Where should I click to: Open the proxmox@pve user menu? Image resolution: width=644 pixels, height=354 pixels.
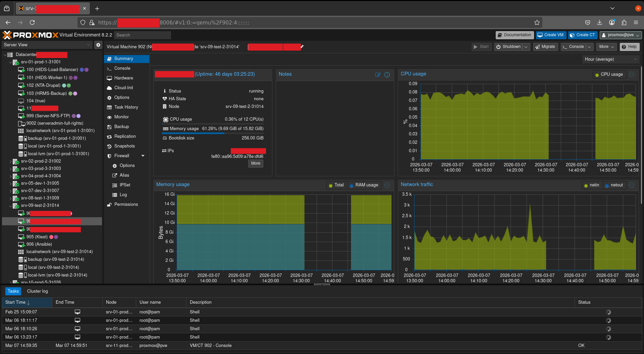[621, 35]
